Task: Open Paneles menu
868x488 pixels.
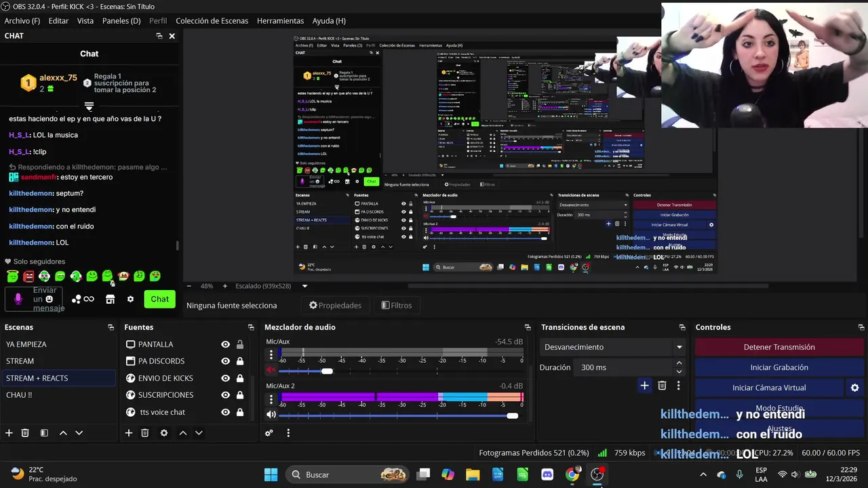Action: pyautogui.click(x=121, y=21)
